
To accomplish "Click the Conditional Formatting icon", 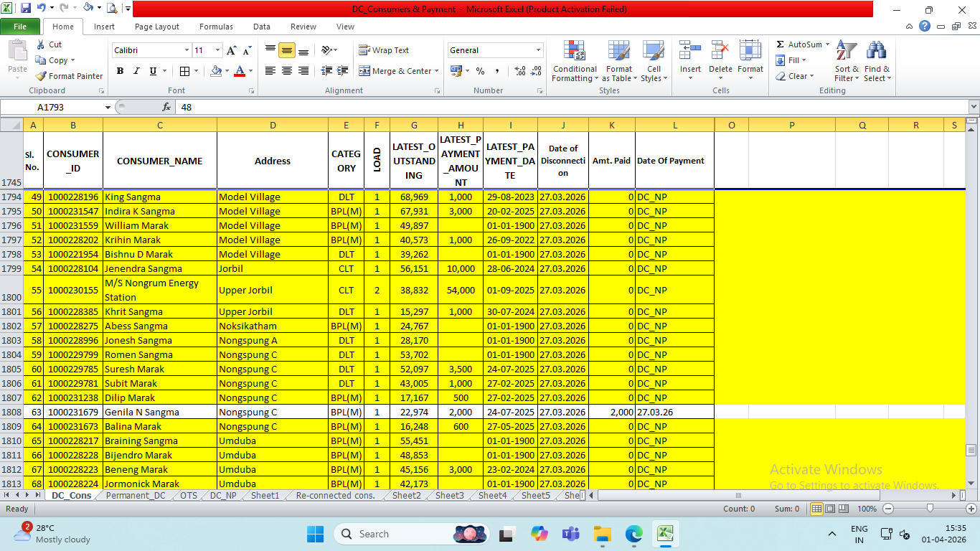I will [x=574, y=52].
